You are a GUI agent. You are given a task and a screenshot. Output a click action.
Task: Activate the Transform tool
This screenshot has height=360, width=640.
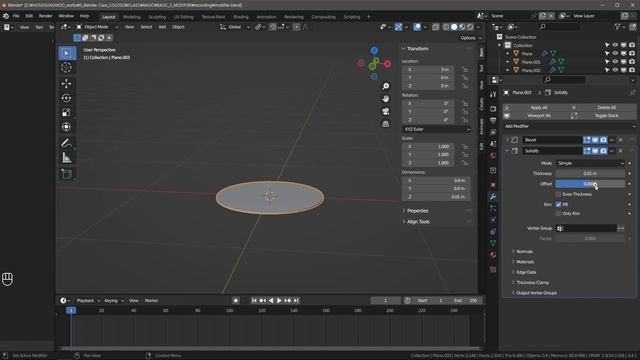[x=67, y=127]
